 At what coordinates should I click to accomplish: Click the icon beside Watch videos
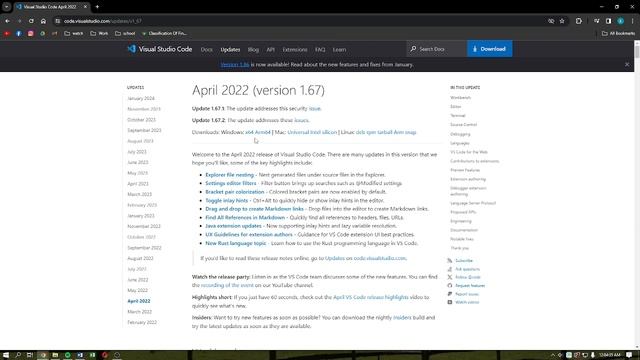click(x=450, y=302)
